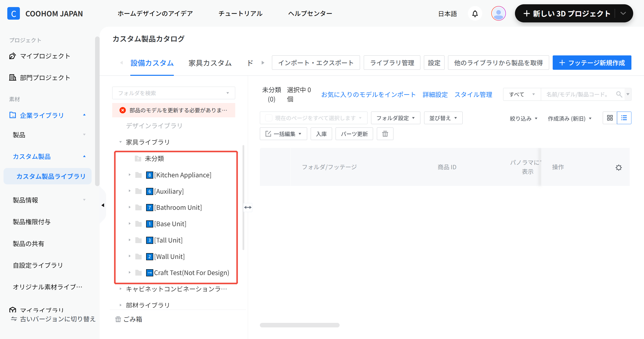Open ヘルプセンター menu

tap(310, 14)
